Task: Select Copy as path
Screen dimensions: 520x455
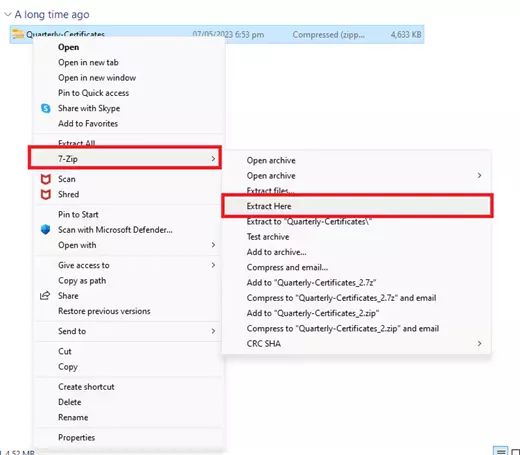Action: (x=82, y=281)
